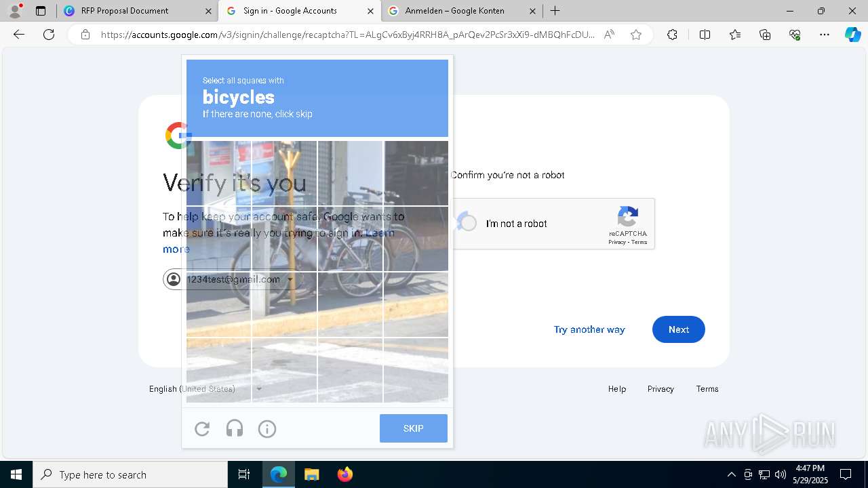Image resolution: width=868 pixels, height=488 pixels.
Task: Refresh the current page
Action: tap(49, 35)
